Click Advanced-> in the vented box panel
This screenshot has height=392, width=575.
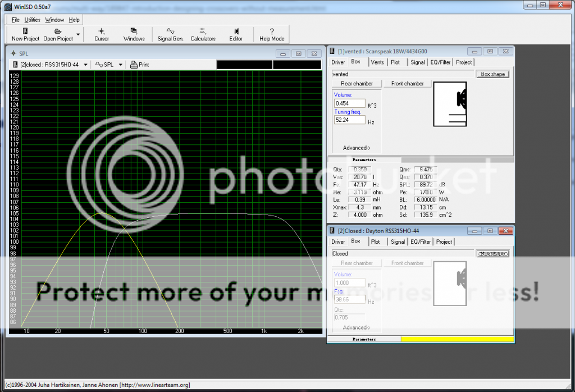[356, 148]
